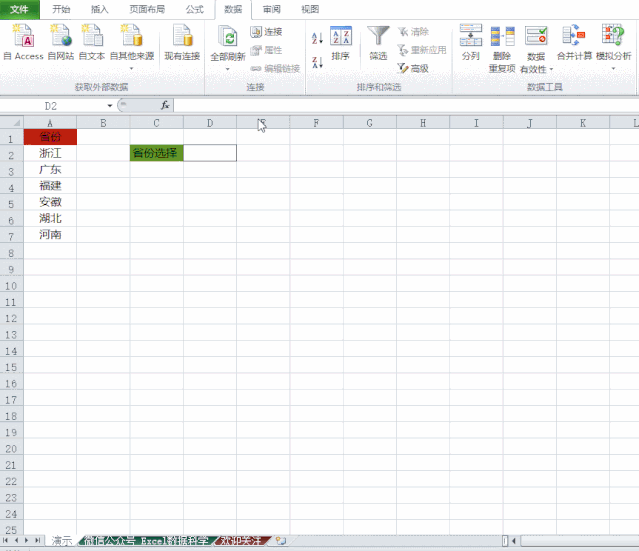
Task: Select cell A1 省份 header
Action: (x=50, y=137)
